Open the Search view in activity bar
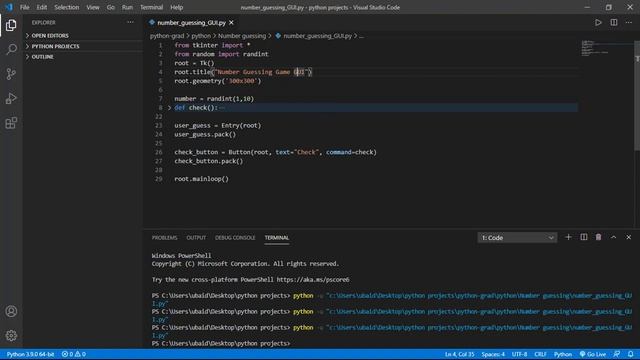This screenshot has width=640, height=360. click(11, 49)
